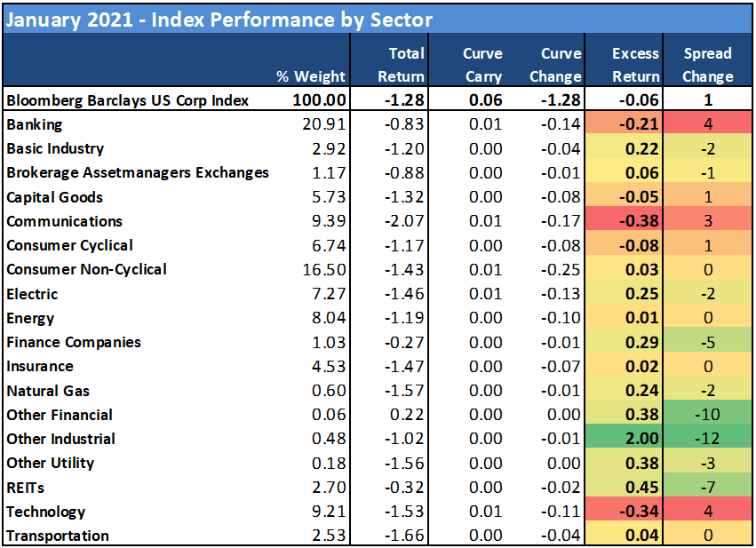Select the green -12 Spread Change cell
The height and width of the screenshot is (548, 756).
(708, 439)
